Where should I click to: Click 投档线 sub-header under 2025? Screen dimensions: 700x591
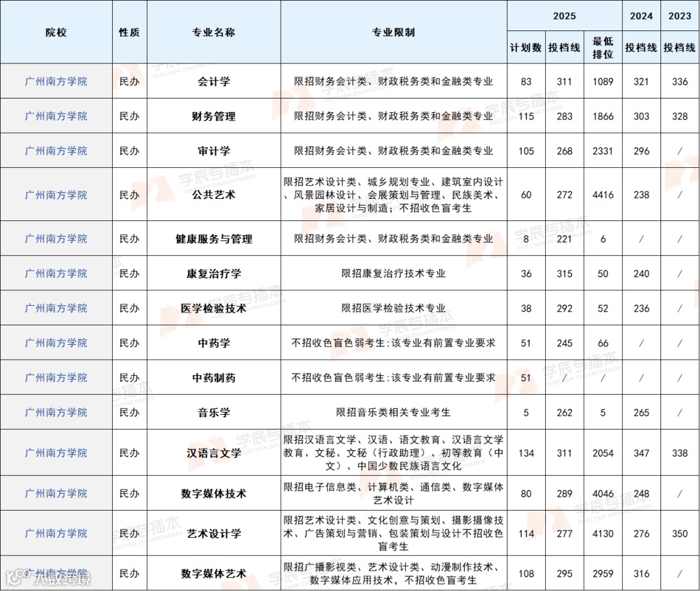pyautogui.click(x=565, y=48)
